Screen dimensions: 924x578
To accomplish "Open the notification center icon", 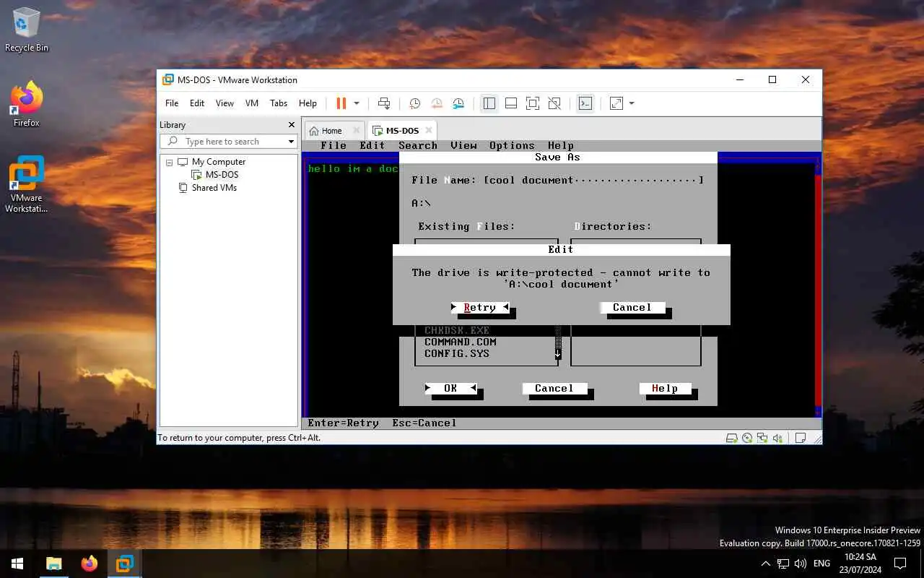I will click(900, 564).
